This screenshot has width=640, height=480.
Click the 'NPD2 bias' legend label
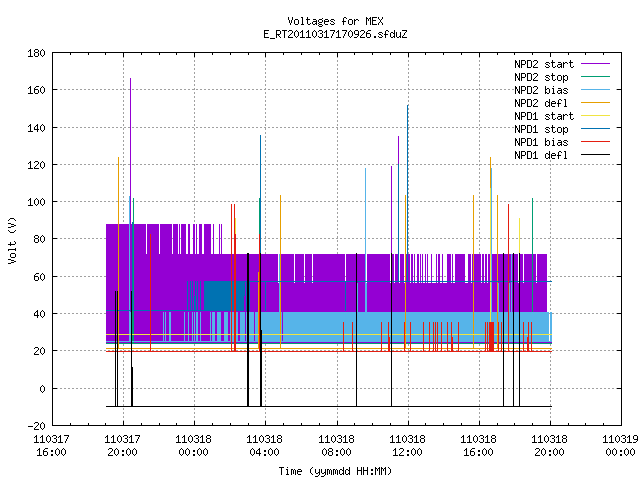541,90
